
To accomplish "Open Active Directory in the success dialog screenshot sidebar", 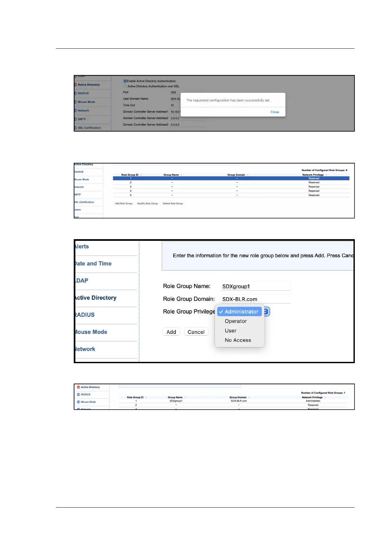I will [89, 85].
